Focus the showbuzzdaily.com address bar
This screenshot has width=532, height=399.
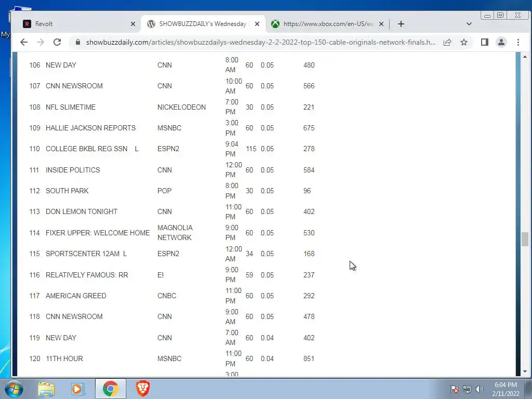[x=261, y=42]
